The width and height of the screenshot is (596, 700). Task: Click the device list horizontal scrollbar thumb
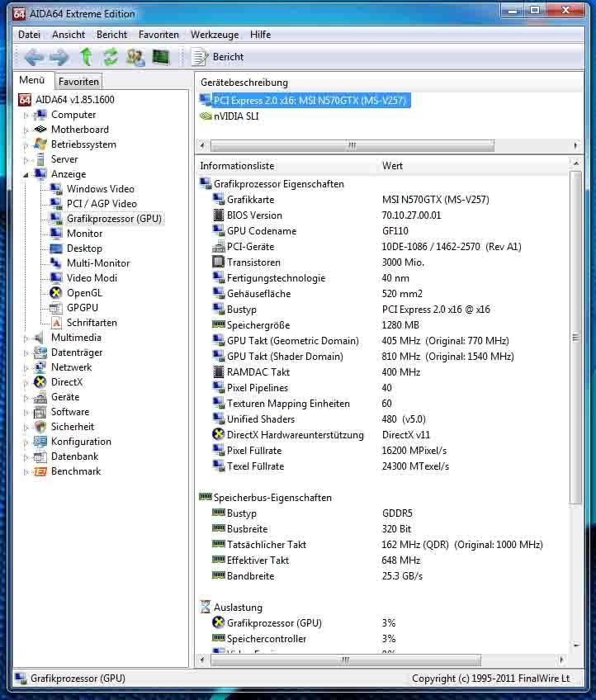pos(352,145)
